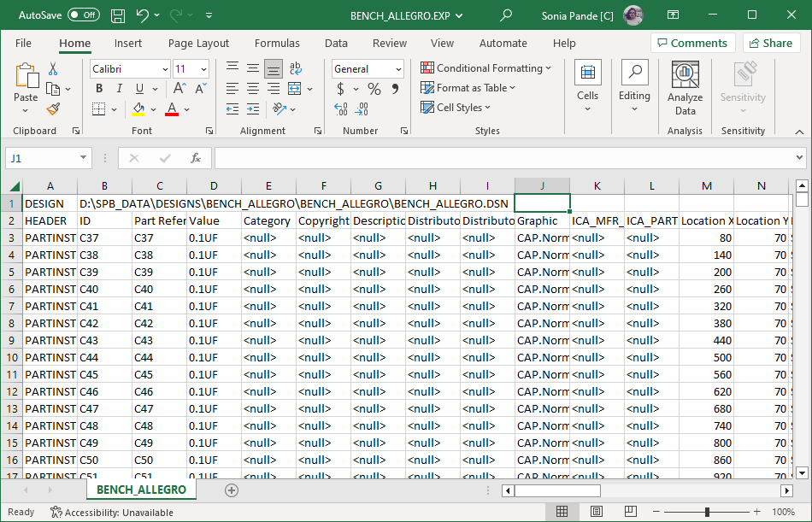
Task: Click the Percent Style icon
Action: (x=374, y=89)
